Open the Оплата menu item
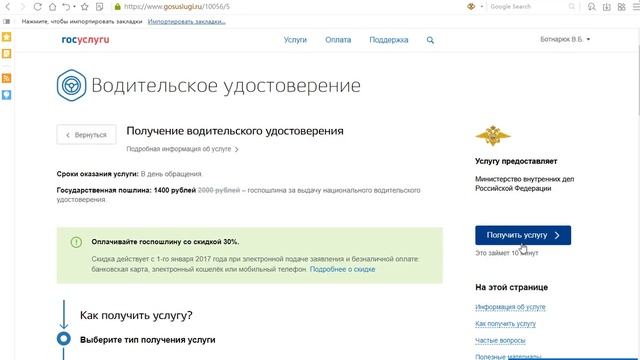640x360 pixels. [338, 40]
